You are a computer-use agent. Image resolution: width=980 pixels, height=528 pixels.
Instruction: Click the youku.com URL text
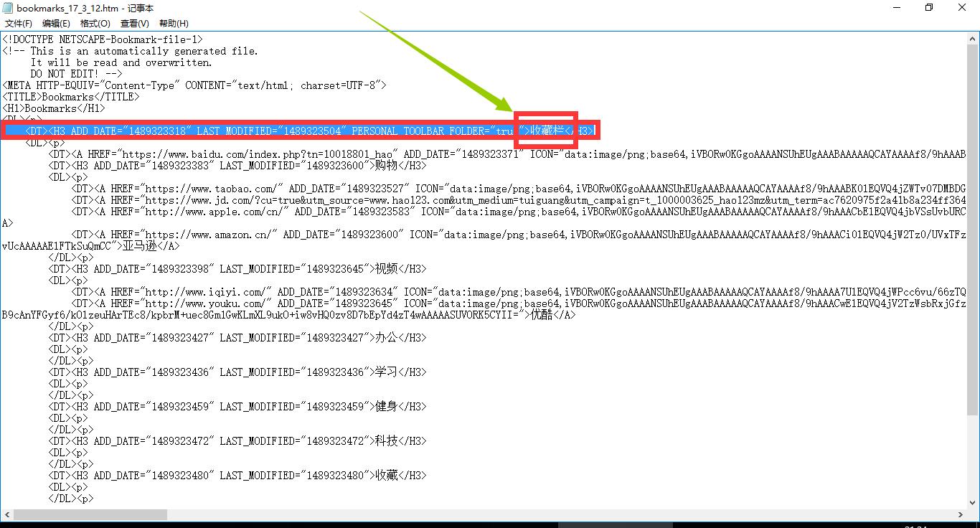pyautogui.click(x=206, y=303)
